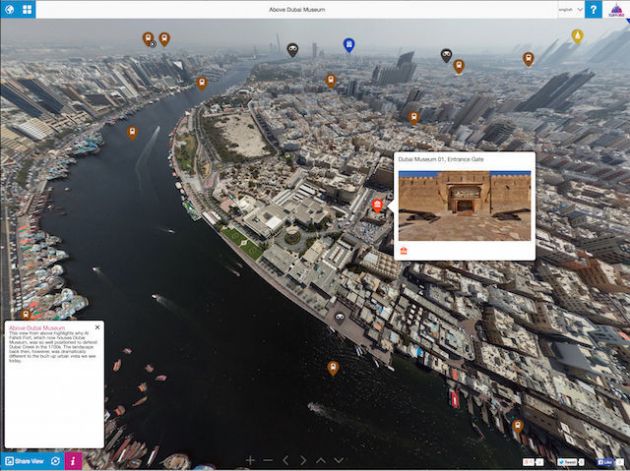Click the blue hotspot marker on skyline
The width and height of the screenshot is (630, 471).
pos(348,45)
